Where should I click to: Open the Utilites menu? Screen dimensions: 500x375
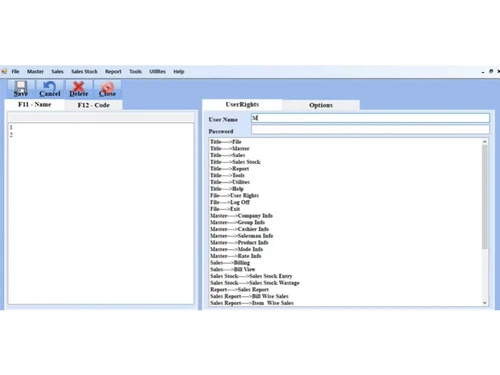point(157,71)
